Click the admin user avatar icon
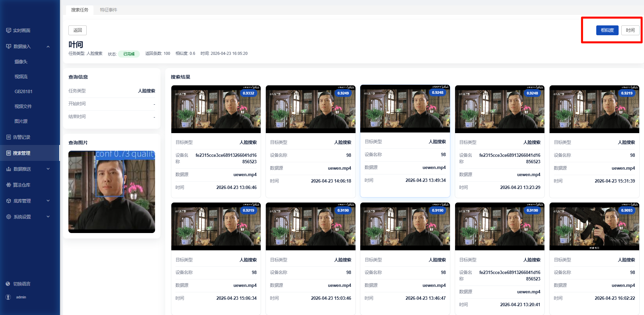644x315 pixels. point(8,297)
